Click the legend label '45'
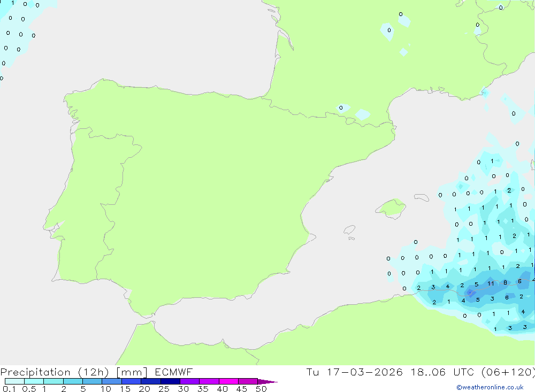535x392 pixels. (x=242, y=389)
